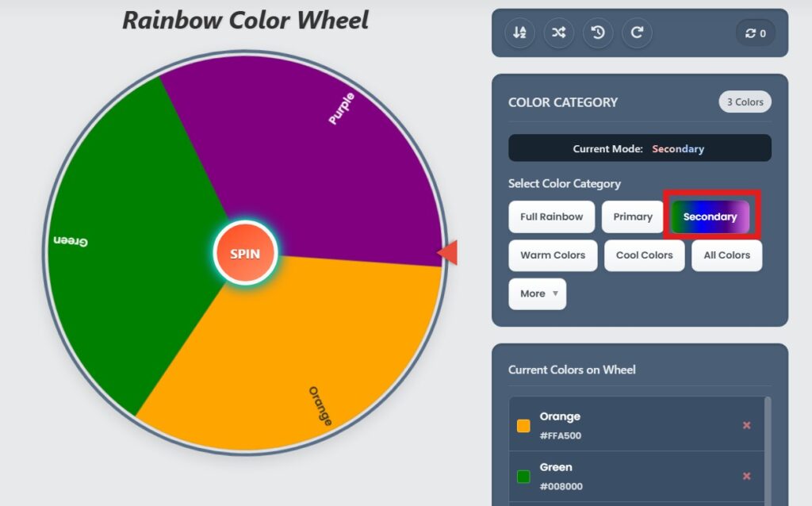Choose the All Colors category
The width and height of the screenshot is (812, 506).
click(726, 255)
